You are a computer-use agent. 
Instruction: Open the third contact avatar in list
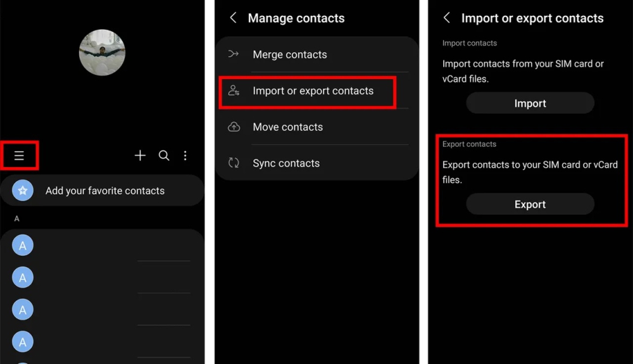(x=23, y=310)
